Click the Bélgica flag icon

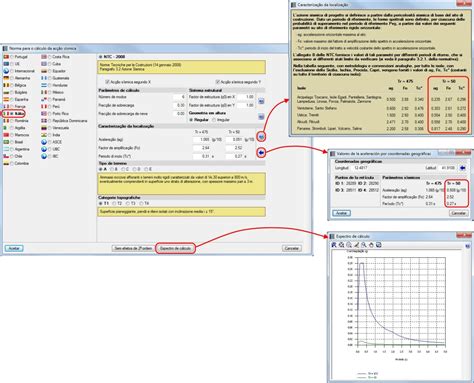[x=6, y=85]
